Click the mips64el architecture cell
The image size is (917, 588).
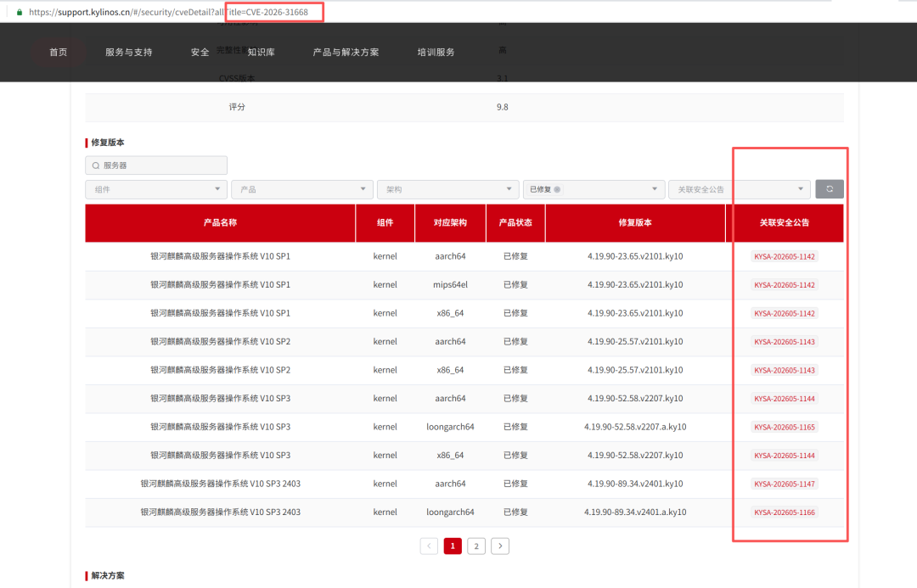[x=450, y=284]
